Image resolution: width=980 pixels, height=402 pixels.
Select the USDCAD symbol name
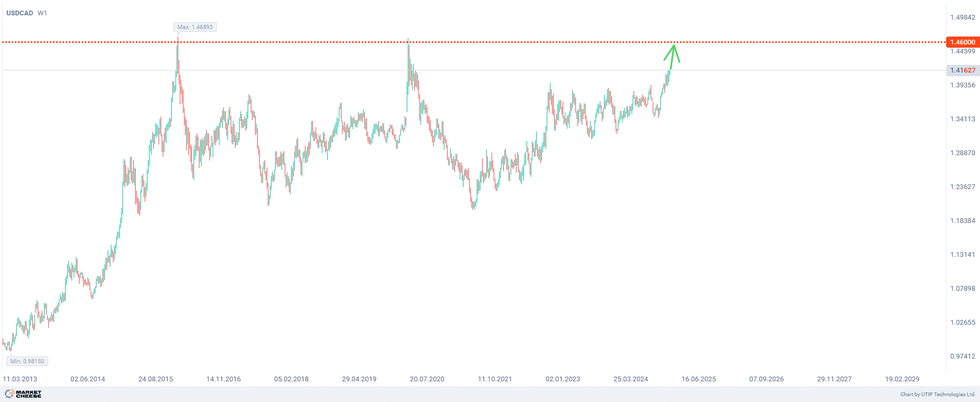20,13
